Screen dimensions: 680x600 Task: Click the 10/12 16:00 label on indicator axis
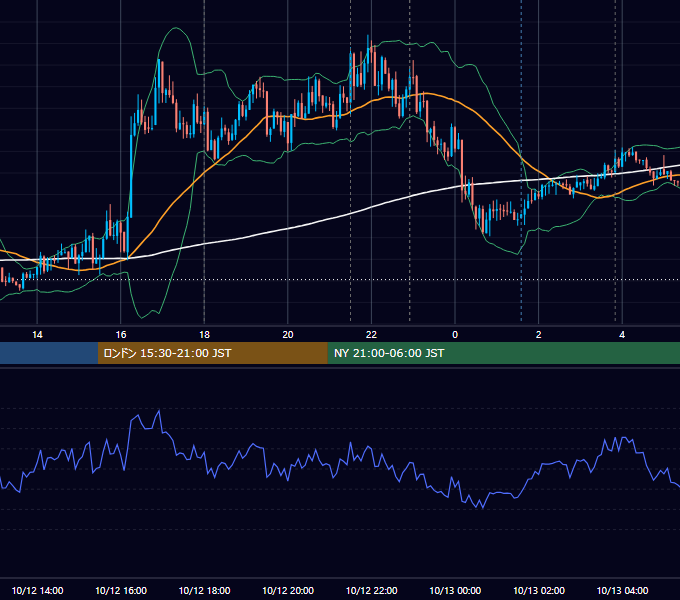pos(121,590)
